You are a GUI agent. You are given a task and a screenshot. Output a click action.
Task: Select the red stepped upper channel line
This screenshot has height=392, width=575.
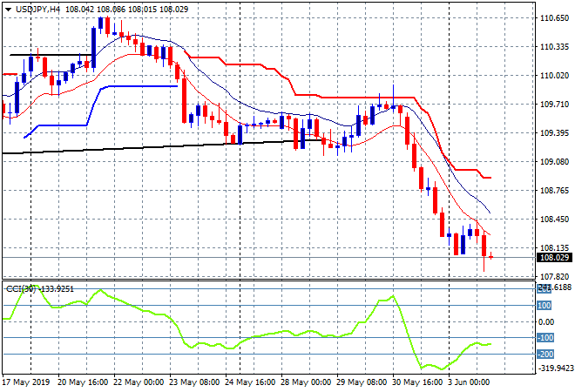[x=348, y=96]
